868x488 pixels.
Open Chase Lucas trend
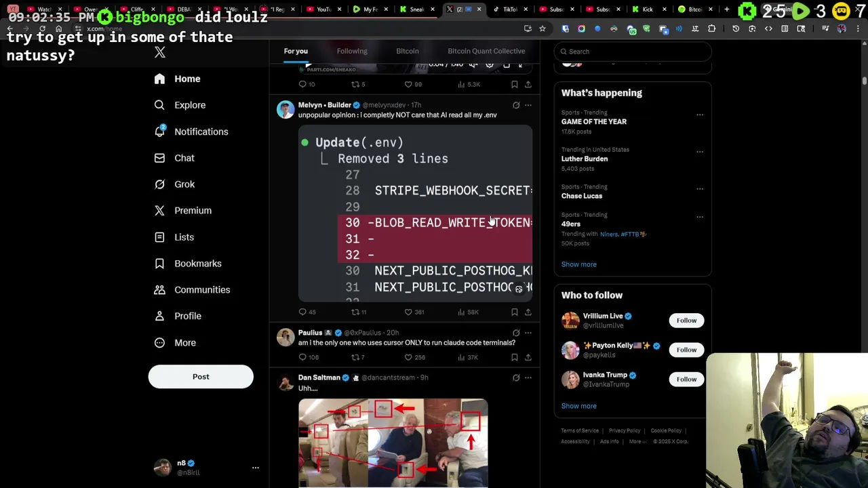pos(582,196)
